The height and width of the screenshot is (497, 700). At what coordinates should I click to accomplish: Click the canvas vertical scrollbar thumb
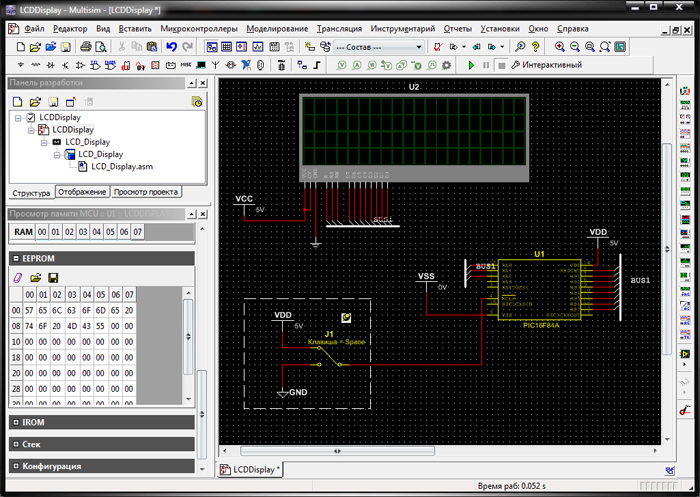click(x=667, y=249)
